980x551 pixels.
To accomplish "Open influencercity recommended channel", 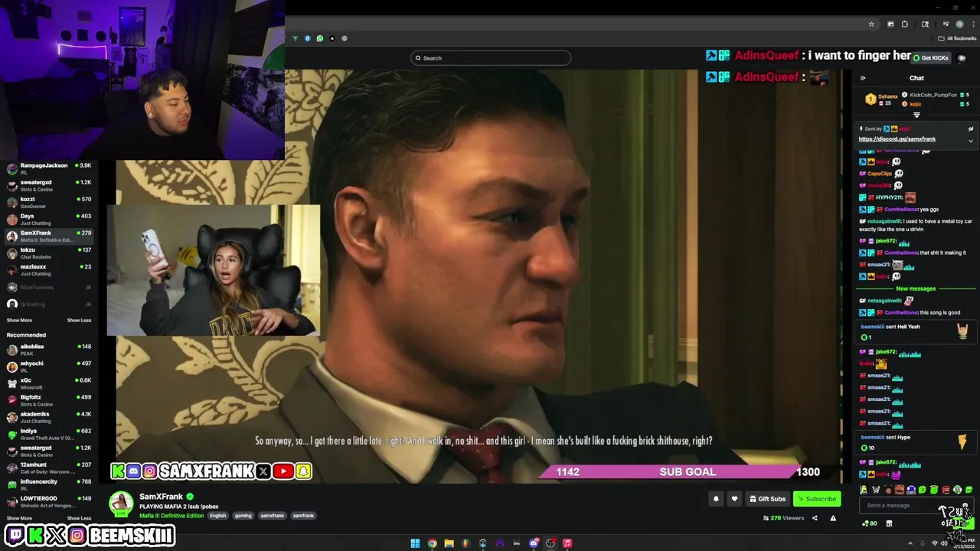I will pos(49,484).
